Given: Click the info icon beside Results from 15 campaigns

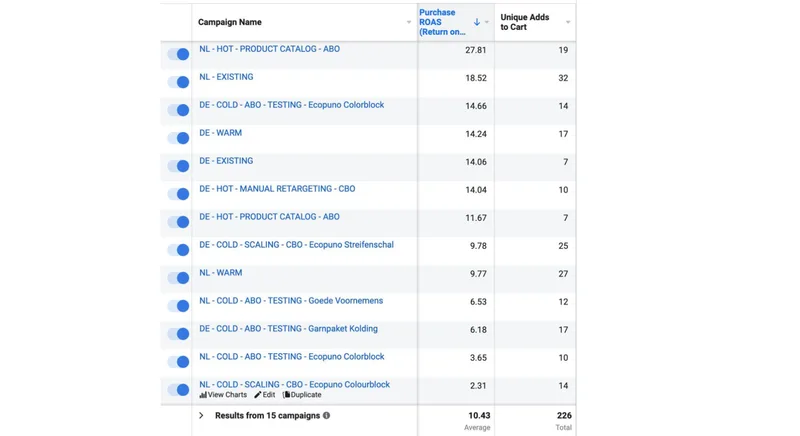Looking at the screenshot, I should (x=327, y=416).
